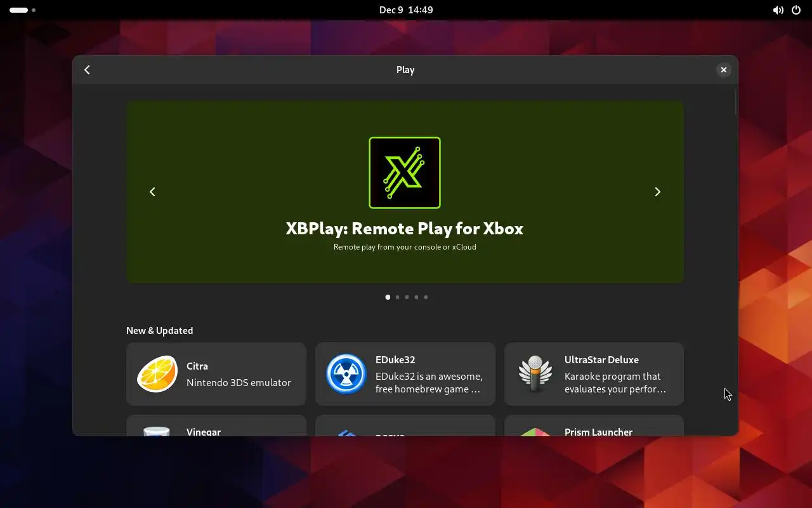The height and width of the screenshot is (508, 812).
Task: Select the first carousel page dot
Action: (388, 297)
